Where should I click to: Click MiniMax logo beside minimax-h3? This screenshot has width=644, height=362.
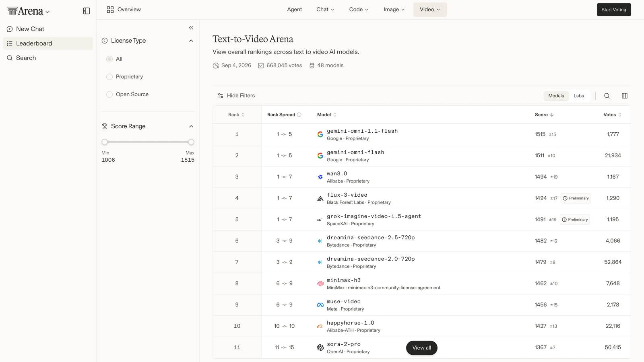[320, 284]
